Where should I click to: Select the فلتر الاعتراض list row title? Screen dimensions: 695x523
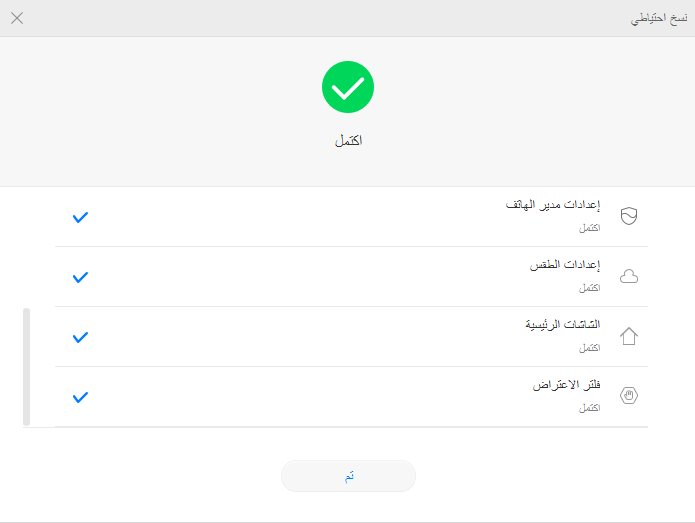coord(566,385)
